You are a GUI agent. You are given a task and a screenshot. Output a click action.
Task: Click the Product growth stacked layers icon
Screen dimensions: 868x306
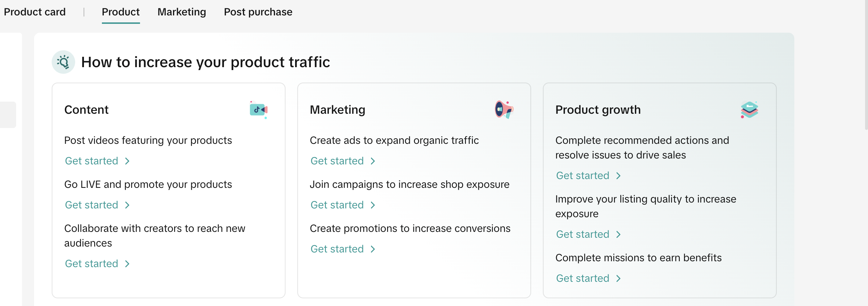[x=749, y=110]
